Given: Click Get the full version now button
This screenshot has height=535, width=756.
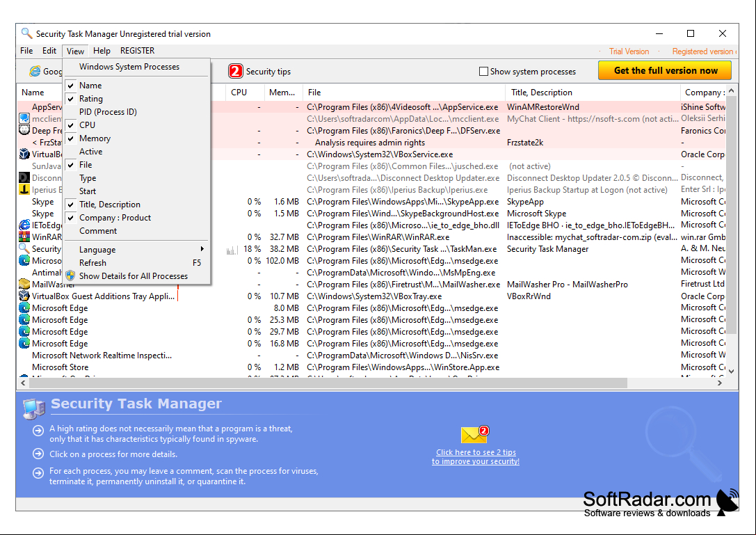Looking at the screenshot, I should 665,70.
